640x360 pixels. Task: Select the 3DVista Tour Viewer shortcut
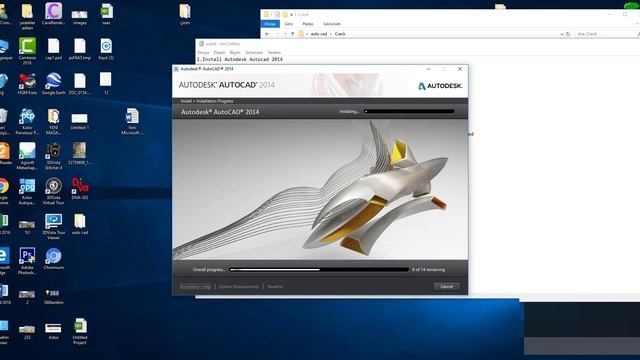[x=53, y=227]
